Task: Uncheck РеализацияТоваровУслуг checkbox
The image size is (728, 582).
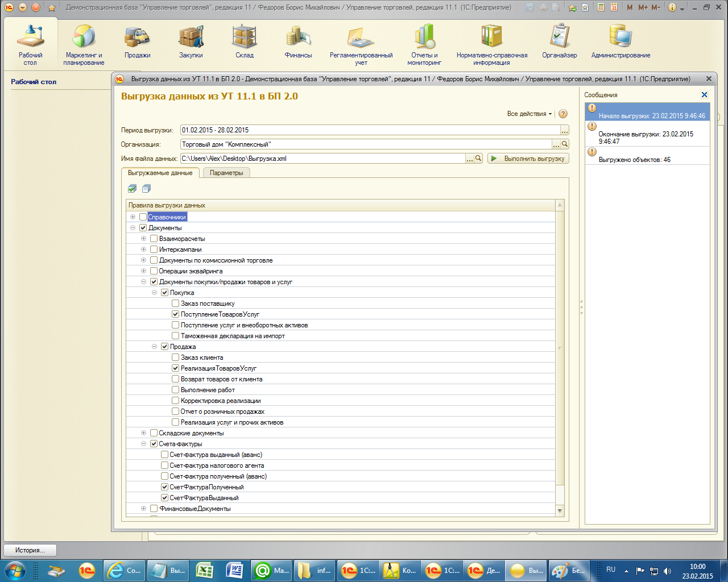Action: point(176,368)
